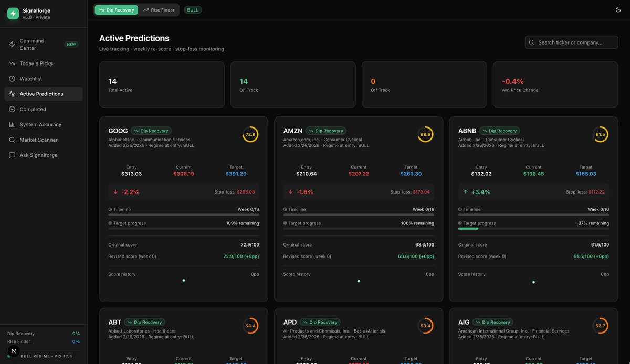
Task: Click the Active Predictions pulse icon
Action: click(x=12, y=94)
